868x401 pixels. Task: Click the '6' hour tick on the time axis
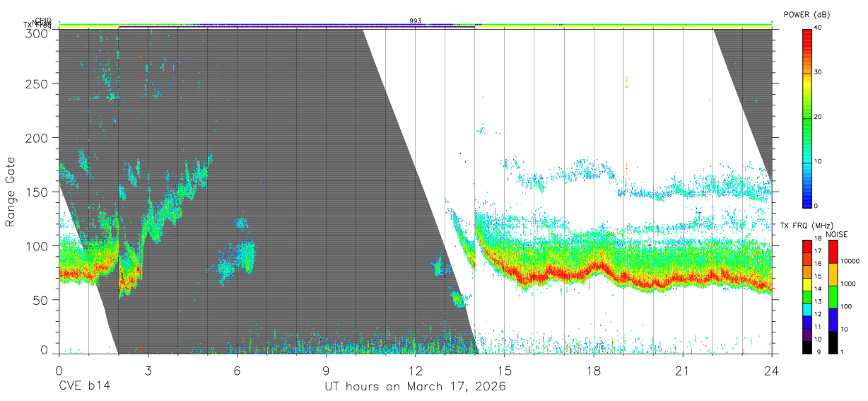click(237, 371)
